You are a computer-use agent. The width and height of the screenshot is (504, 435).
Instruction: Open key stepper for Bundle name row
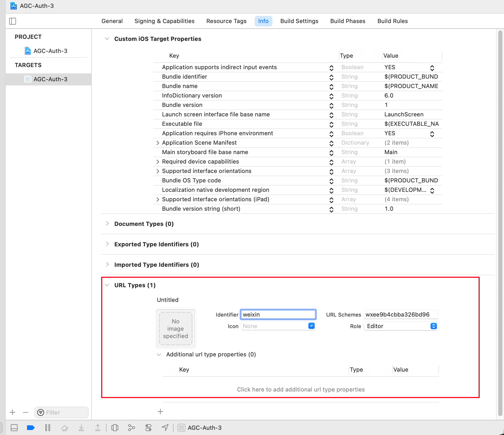(331, 86)
